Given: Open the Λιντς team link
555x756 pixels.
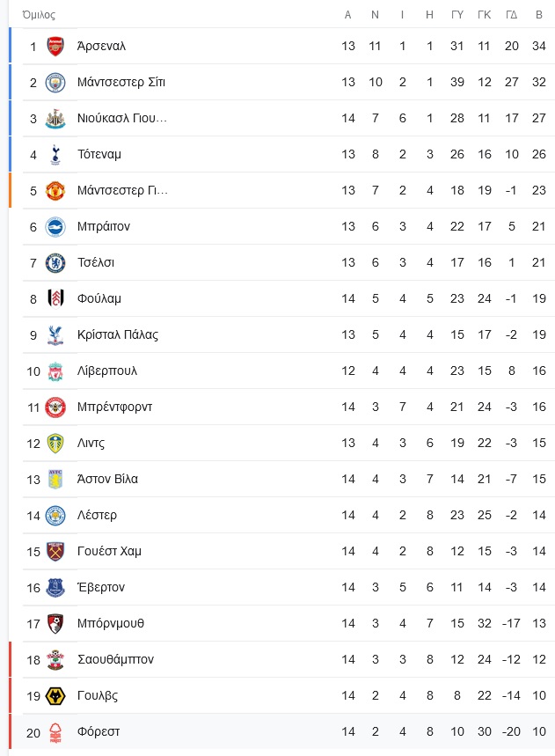Looking at the screenshot, I should pos(91,443).
